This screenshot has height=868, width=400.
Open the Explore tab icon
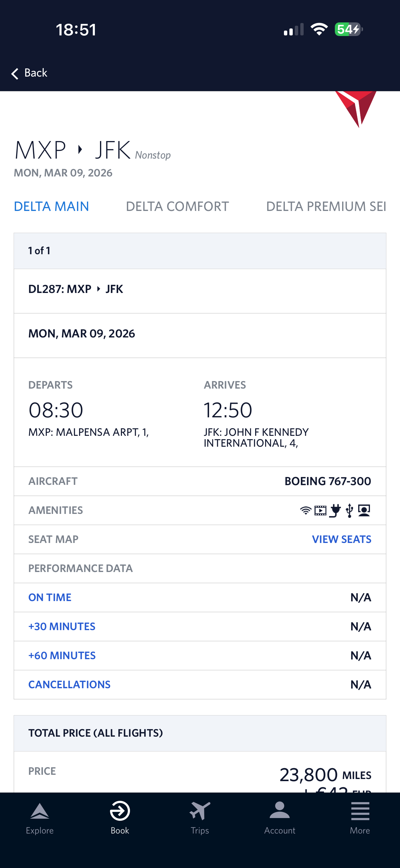tap(40, 811)
